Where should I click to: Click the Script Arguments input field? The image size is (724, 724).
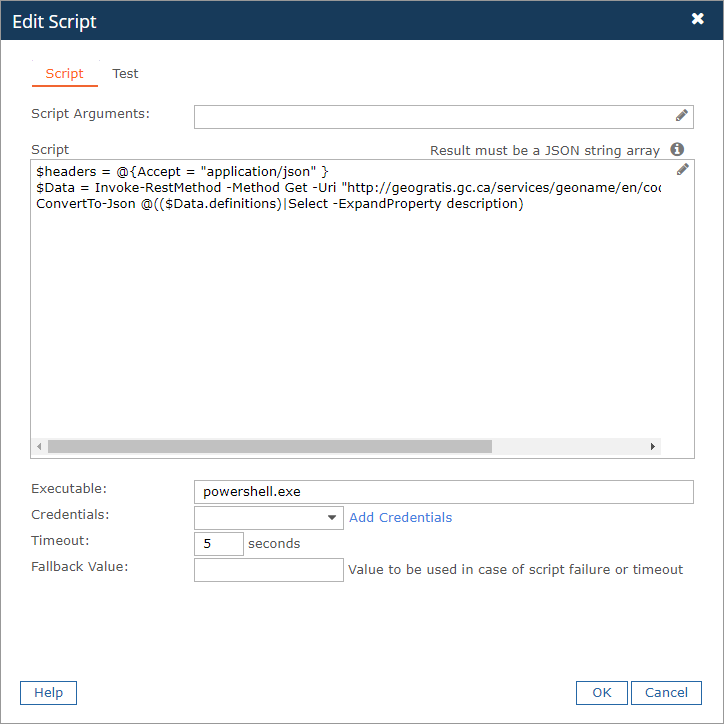(x=443, y=117)
